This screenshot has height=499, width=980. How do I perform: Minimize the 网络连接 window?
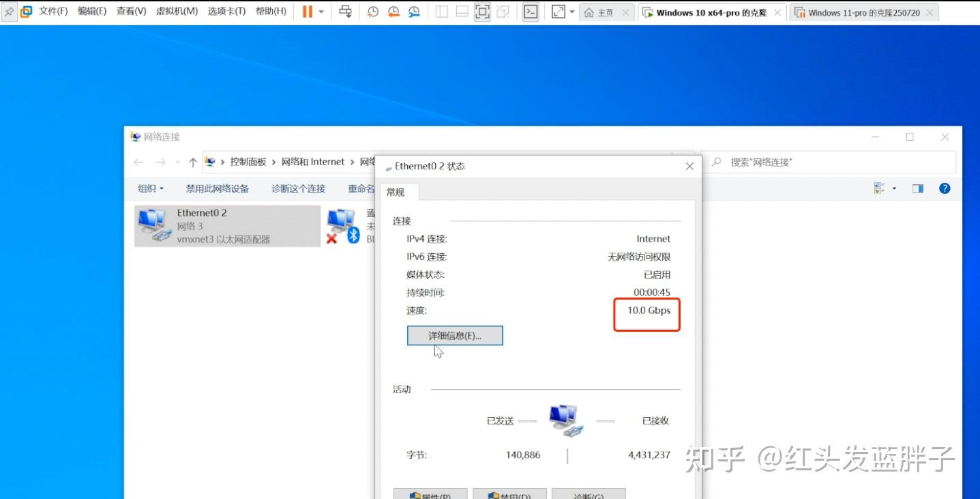tap(876, 137)
